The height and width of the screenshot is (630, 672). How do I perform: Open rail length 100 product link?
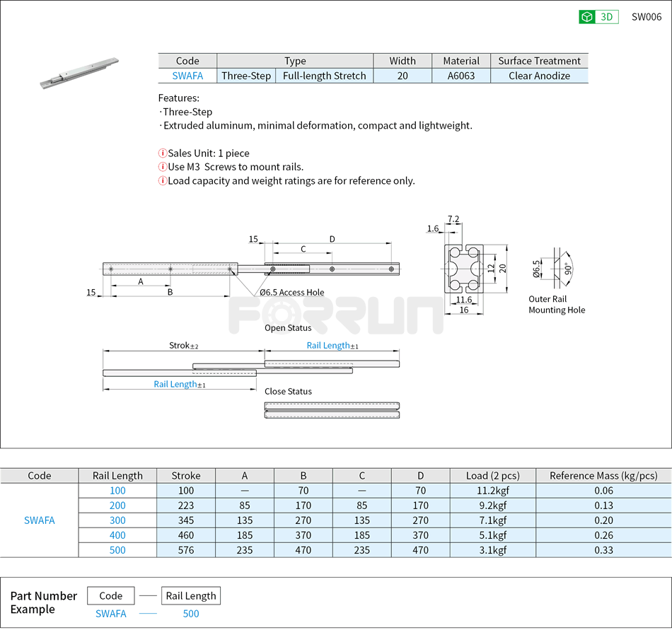(x=117, y=490)
